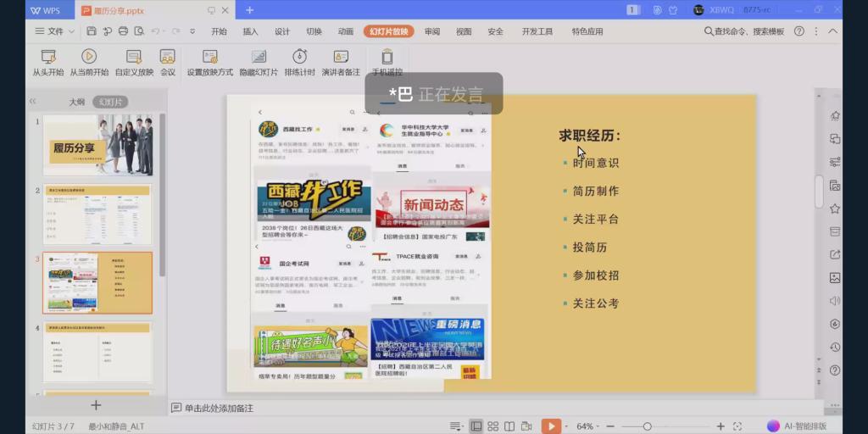
Task: Collapse the ribbon with the top-right chevron
Action: tap(832, 31)
